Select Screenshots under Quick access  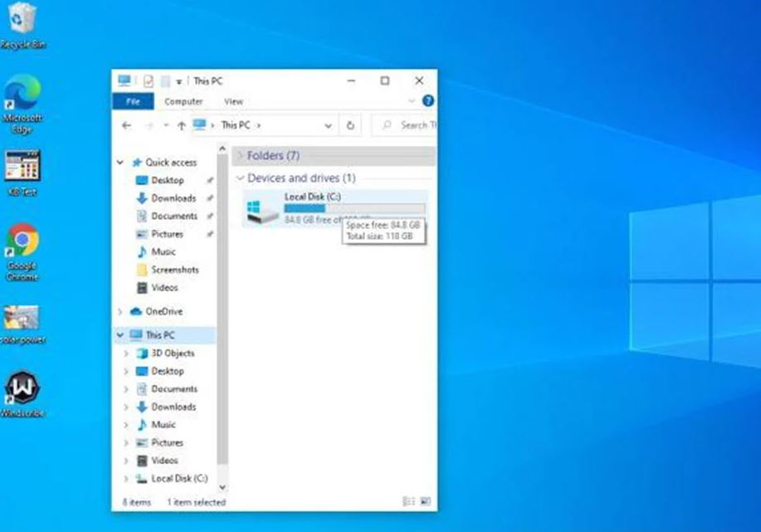coord(174,270)
